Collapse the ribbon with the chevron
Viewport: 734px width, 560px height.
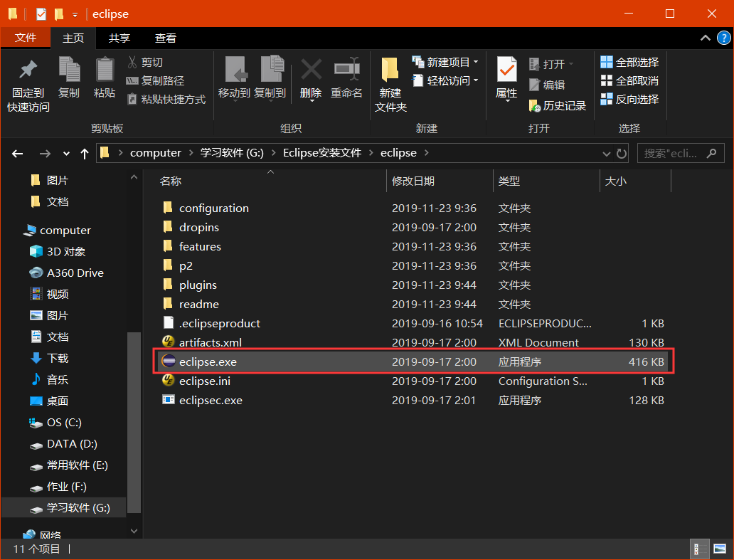[x=705, y=38]
